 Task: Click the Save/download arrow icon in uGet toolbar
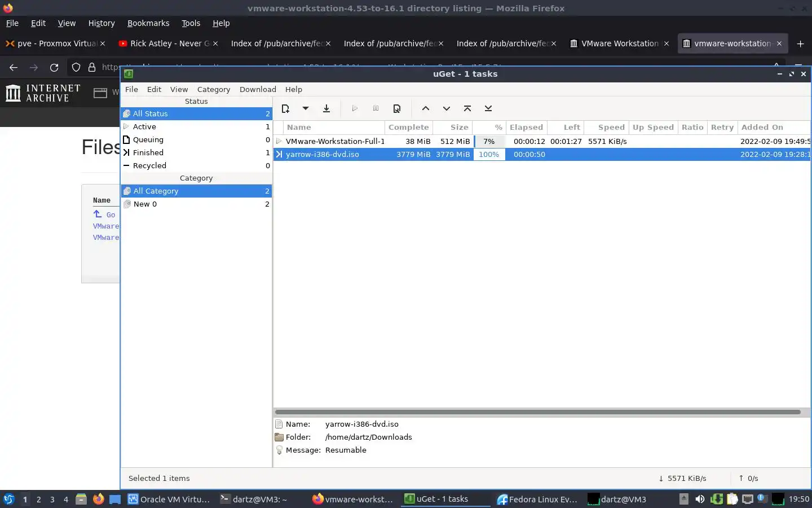click(326, 108)
